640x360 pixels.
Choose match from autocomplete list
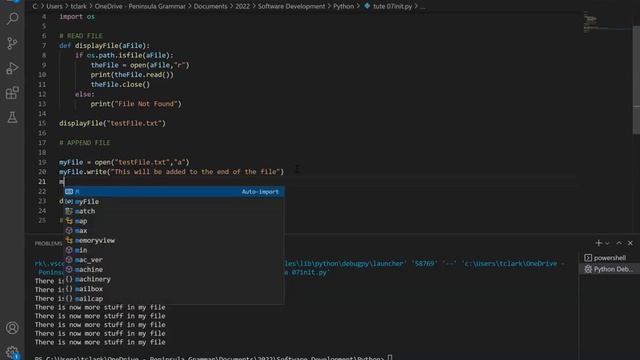pos(174,211)
